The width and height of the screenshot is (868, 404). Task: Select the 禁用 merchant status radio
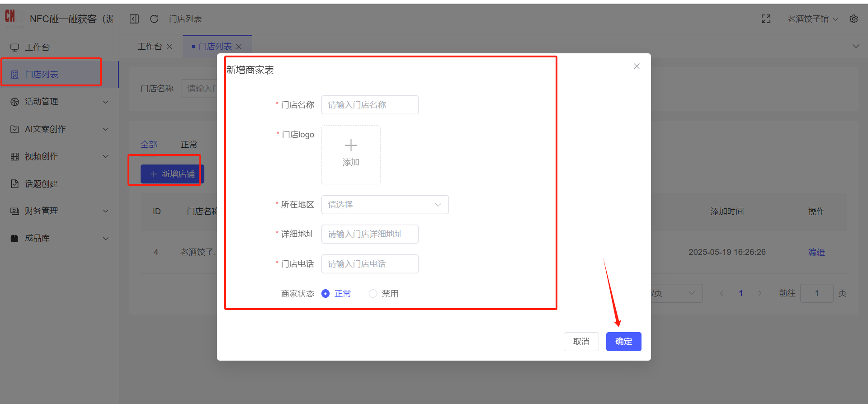click(373, 294)
